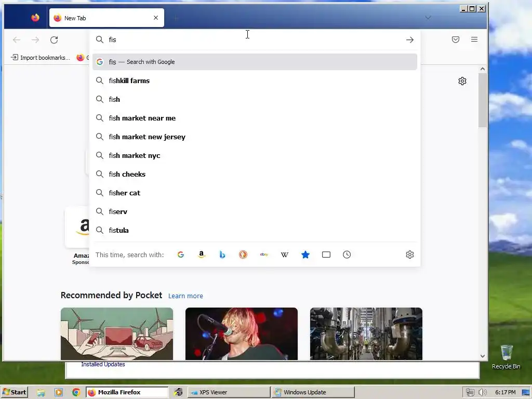Click the network tray icon
The height and width of the screenshot is (399, 532).
coord(470,392)
